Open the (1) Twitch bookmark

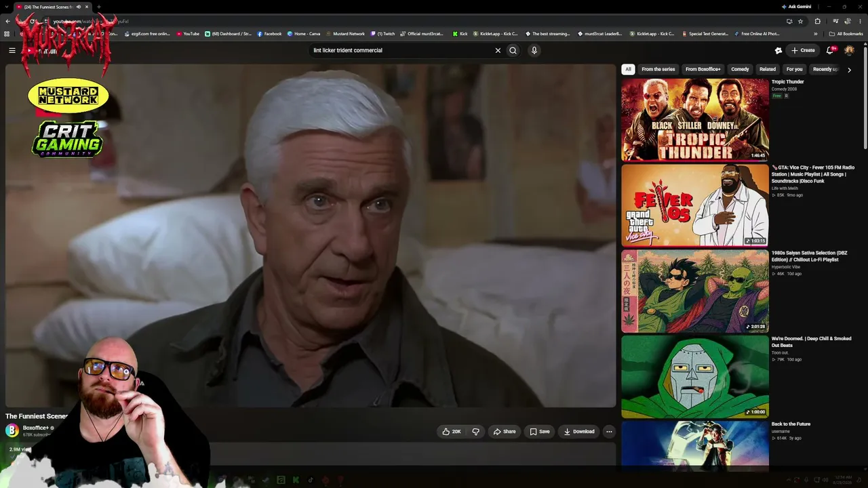(x=382, y=34)
